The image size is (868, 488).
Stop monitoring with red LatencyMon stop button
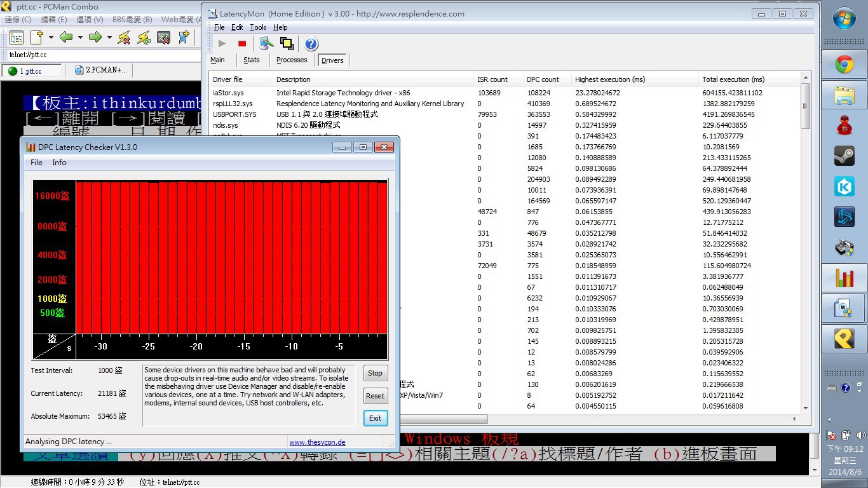click(x=242, y=43)
